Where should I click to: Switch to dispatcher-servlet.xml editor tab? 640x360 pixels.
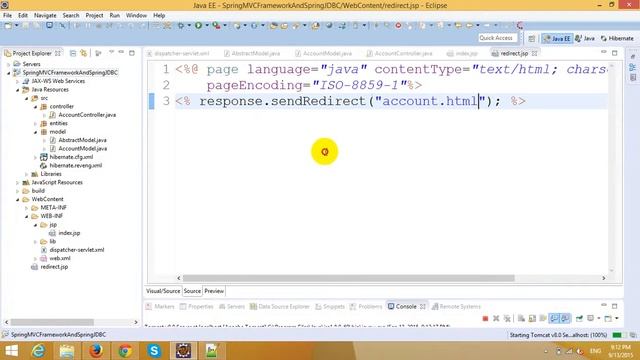click(178, 53)
